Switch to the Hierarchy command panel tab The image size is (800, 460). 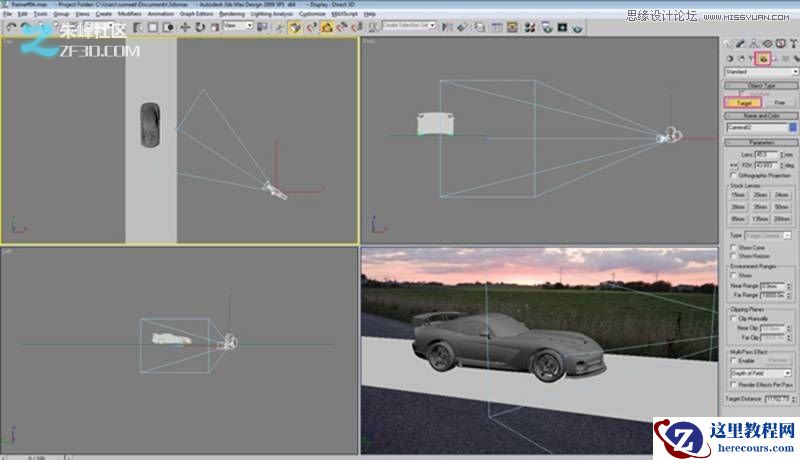(754, 44)
